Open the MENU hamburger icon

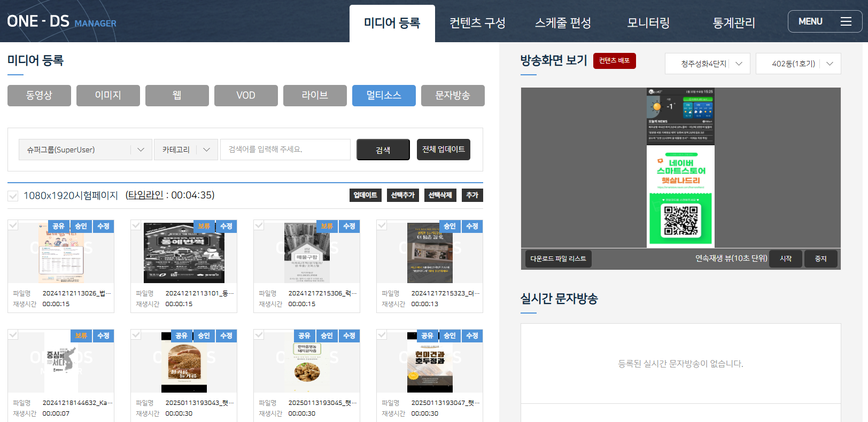coord(846,21)
